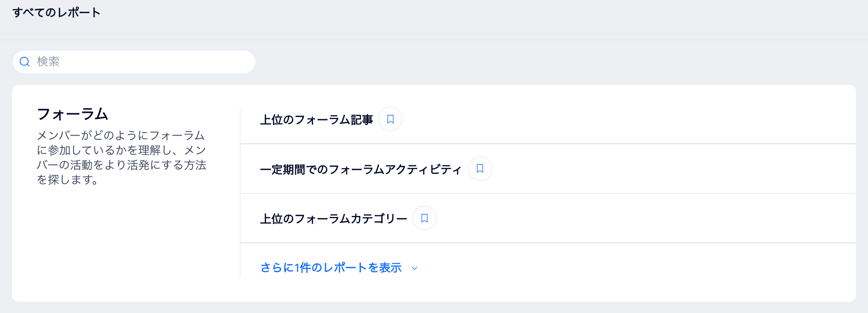
Task: Pin the top forum categories report with bookmark icon
Action: point(424,217)
